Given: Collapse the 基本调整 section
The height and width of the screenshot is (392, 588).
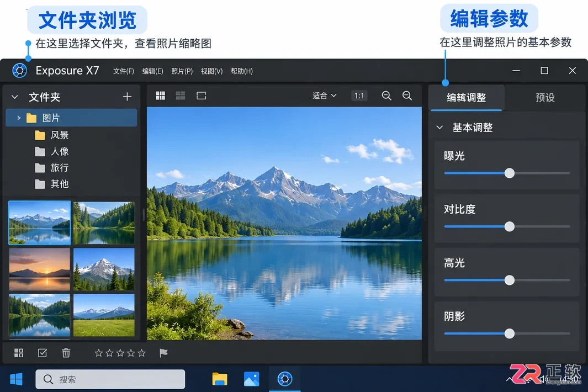Looking at the screenshot, I should pos(440,128).
